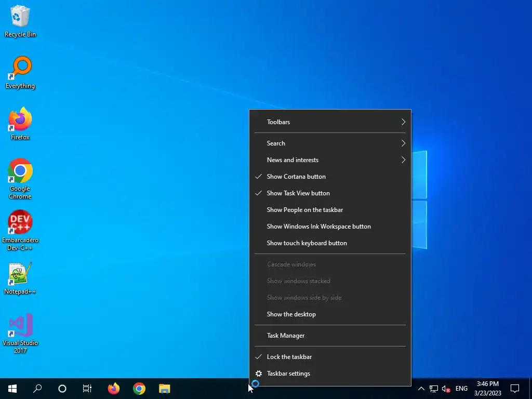This screenshot has width=532, height=399.
Task: Toggle Lock the taskbar option
Action: [x=330, y=356]
